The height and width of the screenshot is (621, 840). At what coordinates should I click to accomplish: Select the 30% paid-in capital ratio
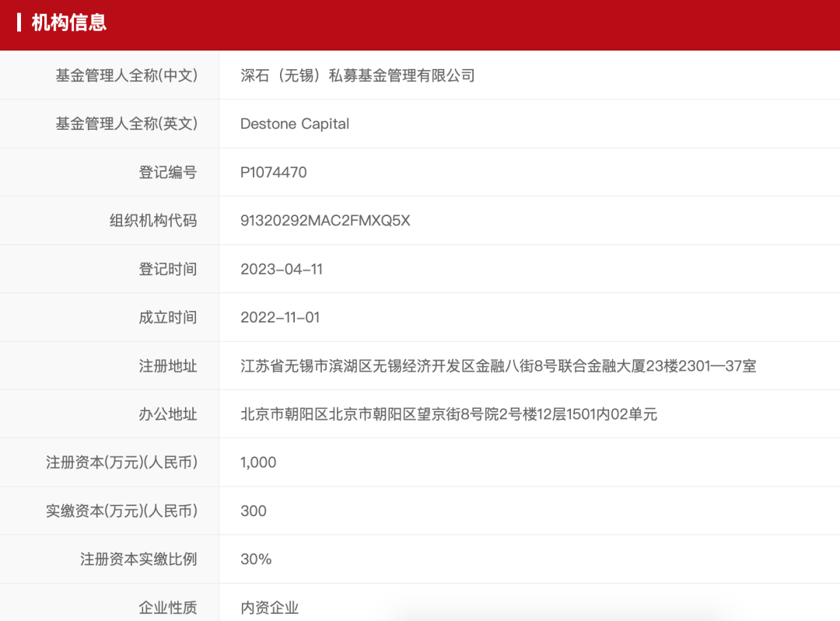257,559
